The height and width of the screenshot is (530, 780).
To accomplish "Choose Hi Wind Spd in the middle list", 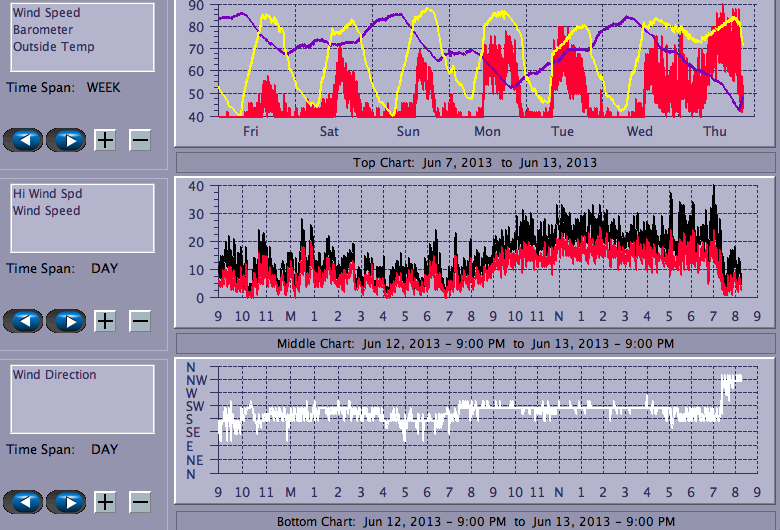I will [x=47, y=194].
